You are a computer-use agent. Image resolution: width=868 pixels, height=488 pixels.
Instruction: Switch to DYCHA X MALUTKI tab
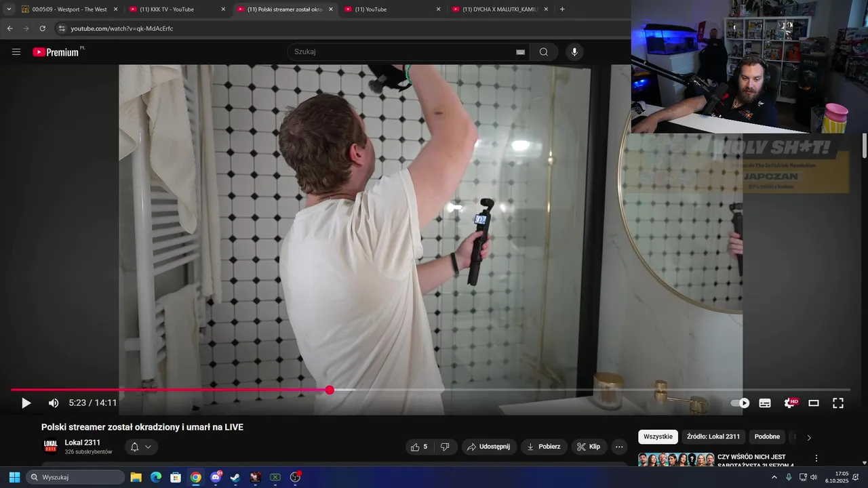pyautogui.click(x=500, y=9)
